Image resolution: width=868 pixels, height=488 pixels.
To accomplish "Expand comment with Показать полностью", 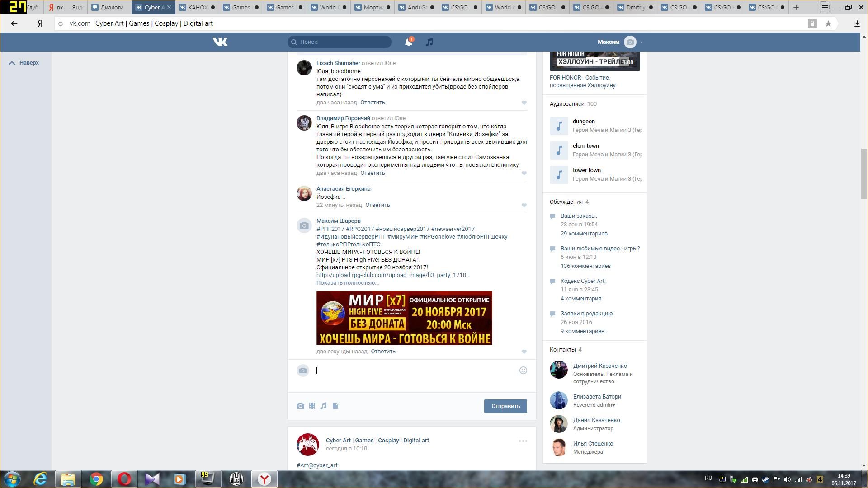I will tap(347, 283).
